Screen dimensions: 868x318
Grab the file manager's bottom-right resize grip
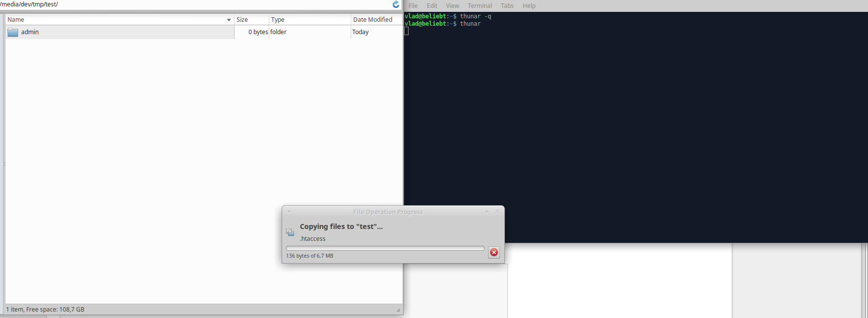(398, 310)
